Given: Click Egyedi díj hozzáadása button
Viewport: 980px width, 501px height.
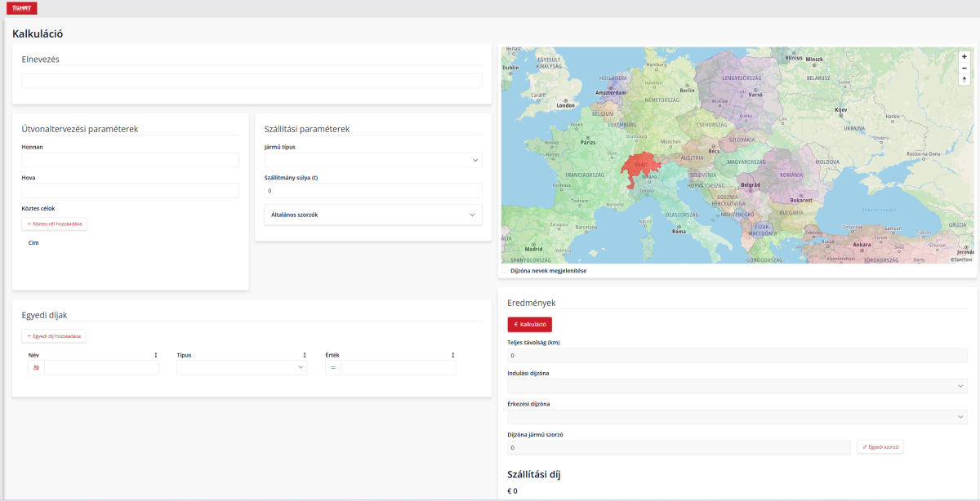Looking at the screenshot, I should point(54,335).
